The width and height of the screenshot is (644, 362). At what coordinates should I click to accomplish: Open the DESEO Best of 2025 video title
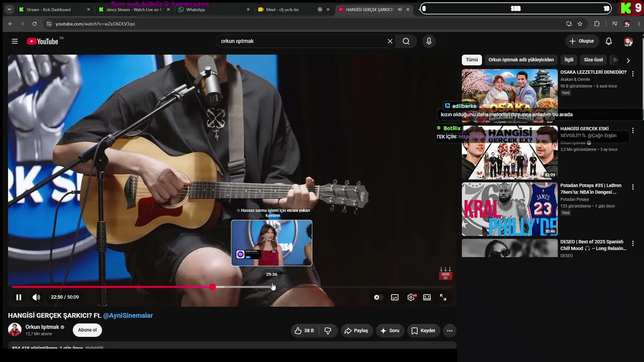pyautogui.click(x=592, y=245)
